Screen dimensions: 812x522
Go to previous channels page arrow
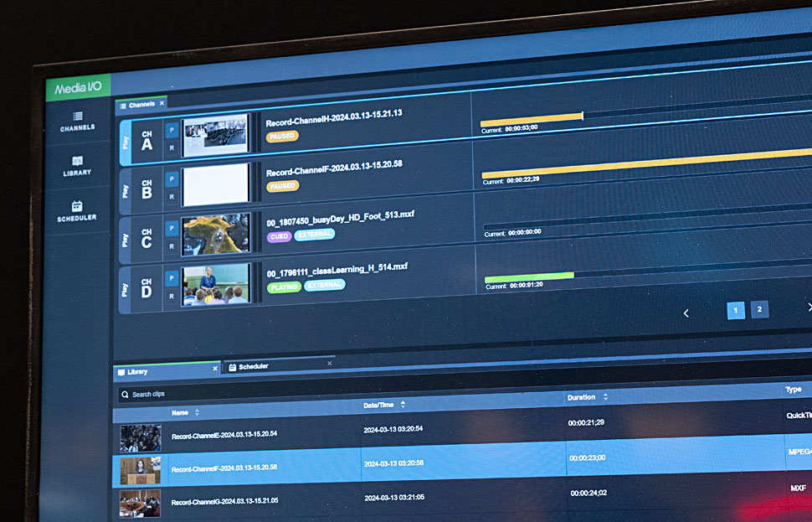686,313
